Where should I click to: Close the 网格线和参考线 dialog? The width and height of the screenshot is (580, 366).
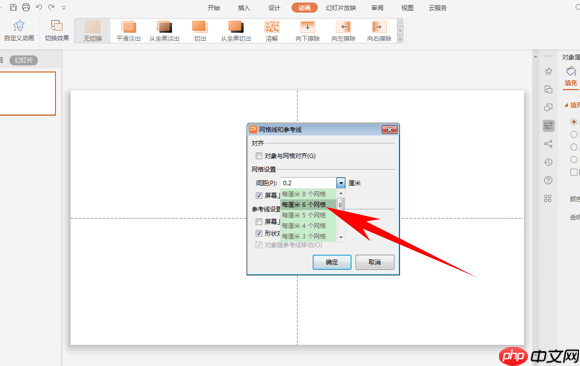390,130
